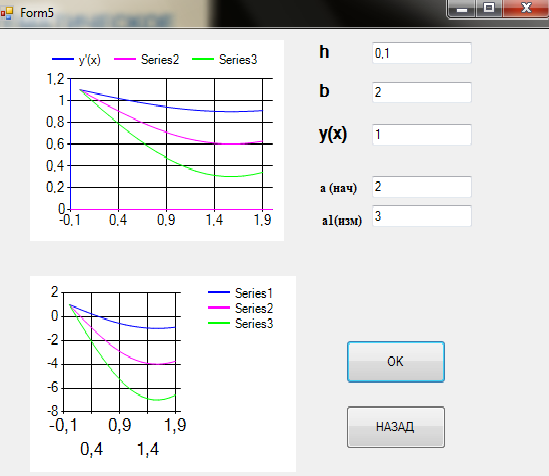This screenshot has width=549, height=476.
Task: Click the Series1 legend entry in bottom chart
Action: point(241,293)
